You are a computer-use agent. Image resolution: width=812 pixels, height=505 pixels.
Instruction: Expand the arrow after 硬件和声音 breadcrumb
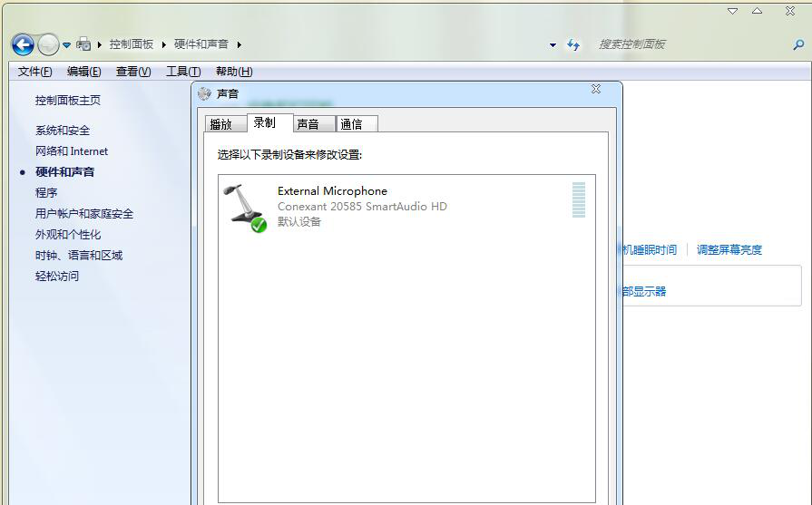coord(240,44)
